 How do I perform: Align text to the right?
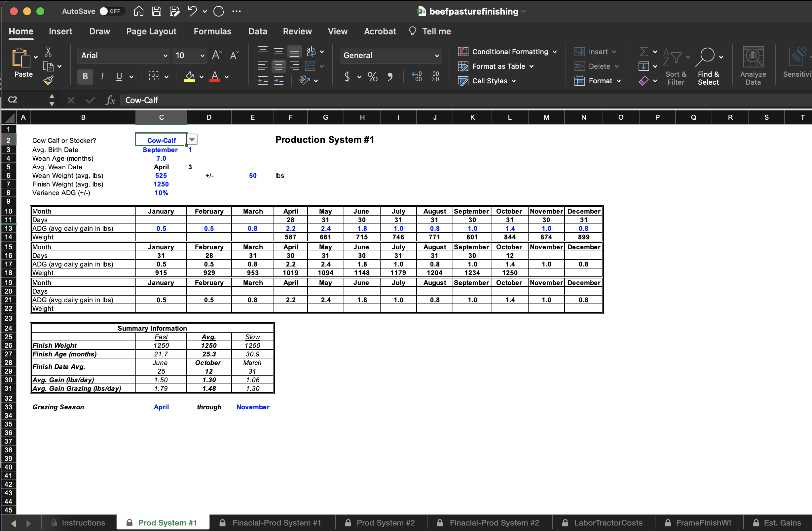(x=294, y=66)
